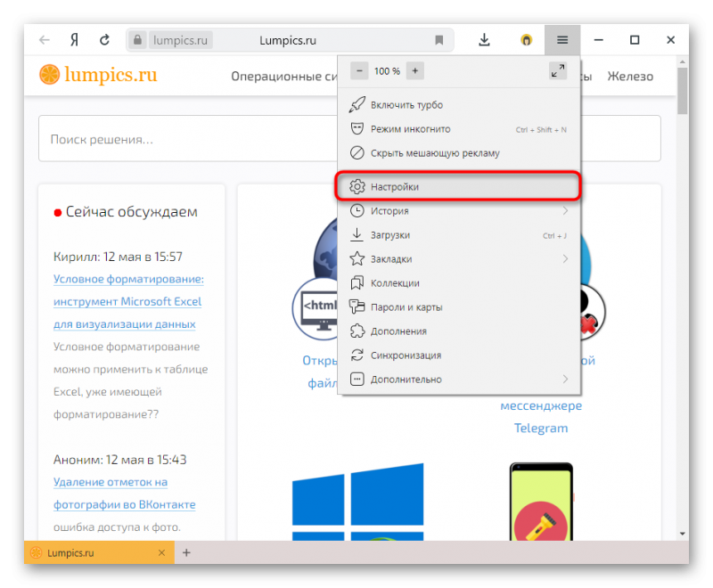Bookmark the page via address bar flag
Screen dimensions: 713x588
tap(438, 40)
